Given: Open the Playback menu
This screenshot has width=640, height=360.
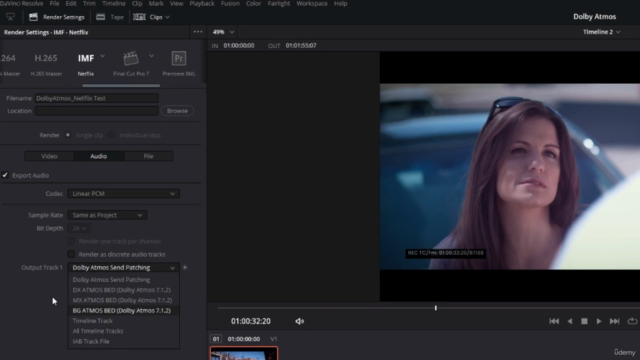Looking at the screenshot, I should tap(202, 3).
